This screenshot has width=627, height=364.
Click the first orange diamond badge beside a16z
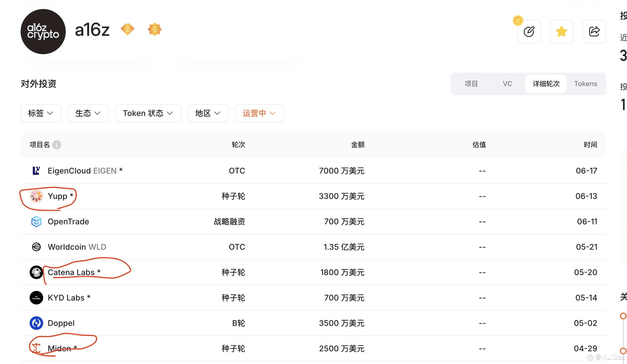[x=128, y=29]
